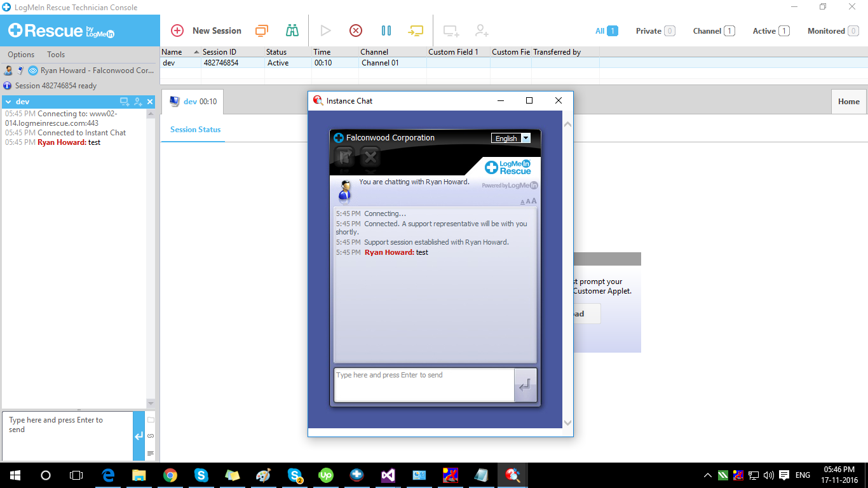Launch Microsoft Edge from taskbar
Image resolution: width=868 pixels, height=488 pixels.
coord(108,475)
